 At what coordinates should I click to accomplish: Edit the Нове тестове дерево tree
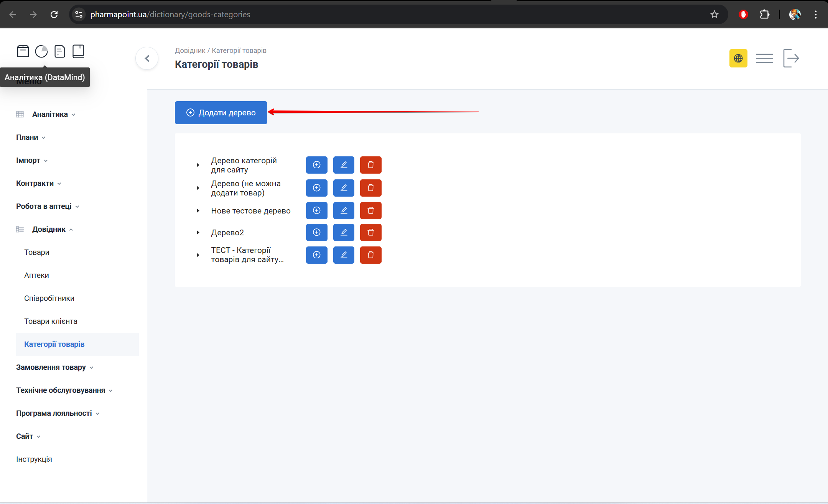344,210
